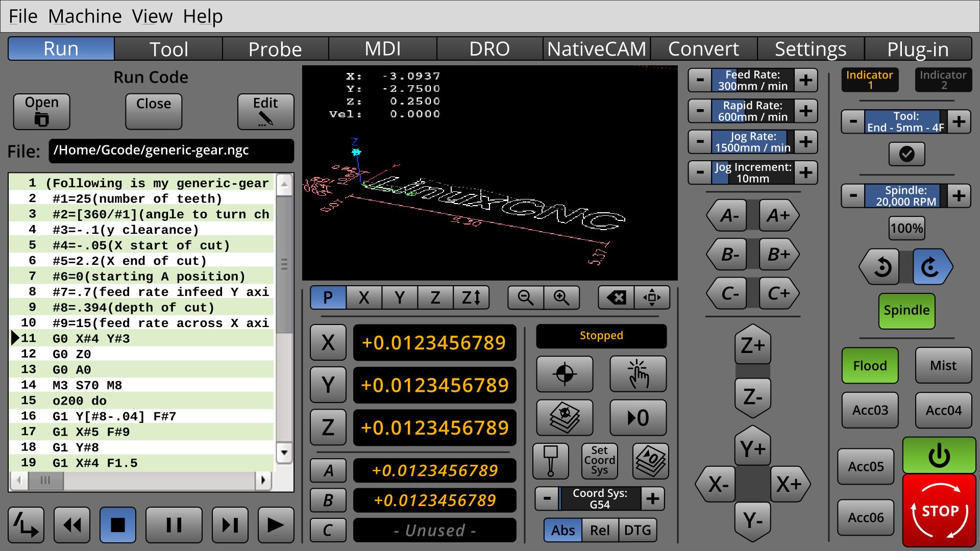The image size is (980, 551).
Task: Increase the Jog Increment
Action: (x=806, y=172)
